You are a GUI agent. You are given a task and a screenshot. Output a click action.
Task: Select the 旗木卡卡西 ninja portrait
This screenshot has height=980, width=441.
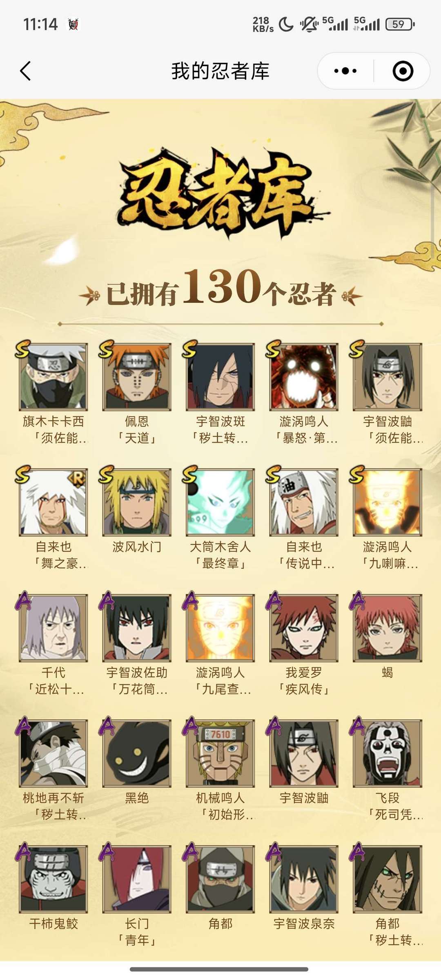click(53, 377)
